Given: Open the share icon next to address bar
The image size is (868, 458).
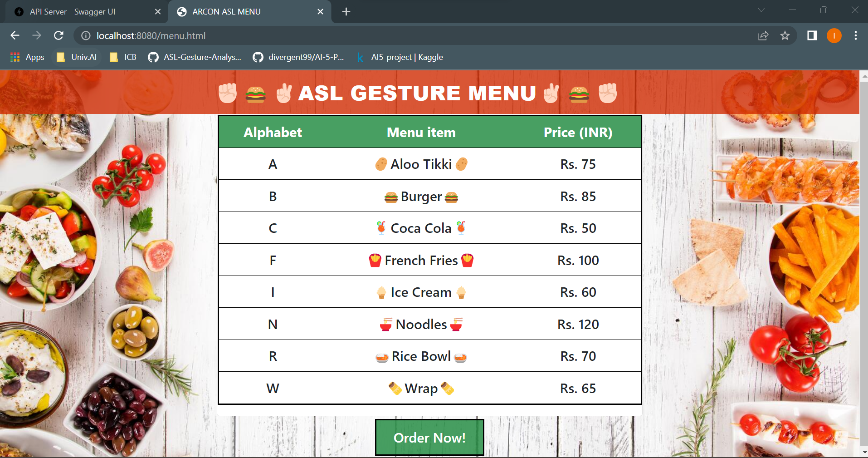Looking at the screenshot, I should click(x=763, y=35).
